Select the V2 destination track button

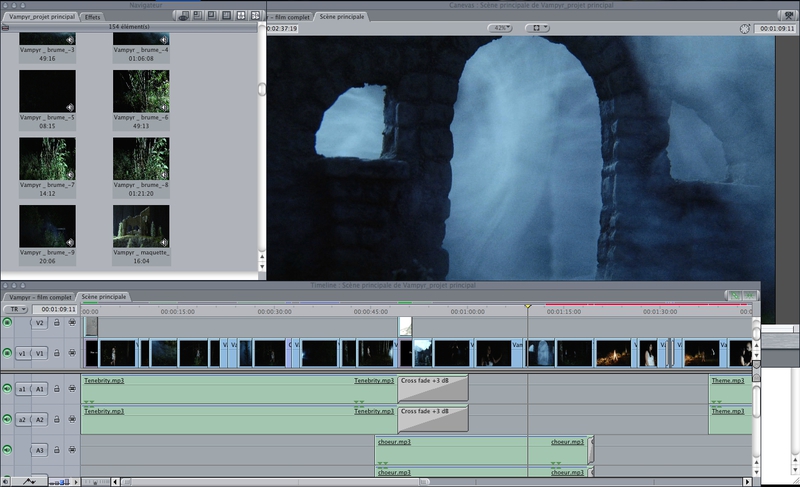(x=39, y=322)
